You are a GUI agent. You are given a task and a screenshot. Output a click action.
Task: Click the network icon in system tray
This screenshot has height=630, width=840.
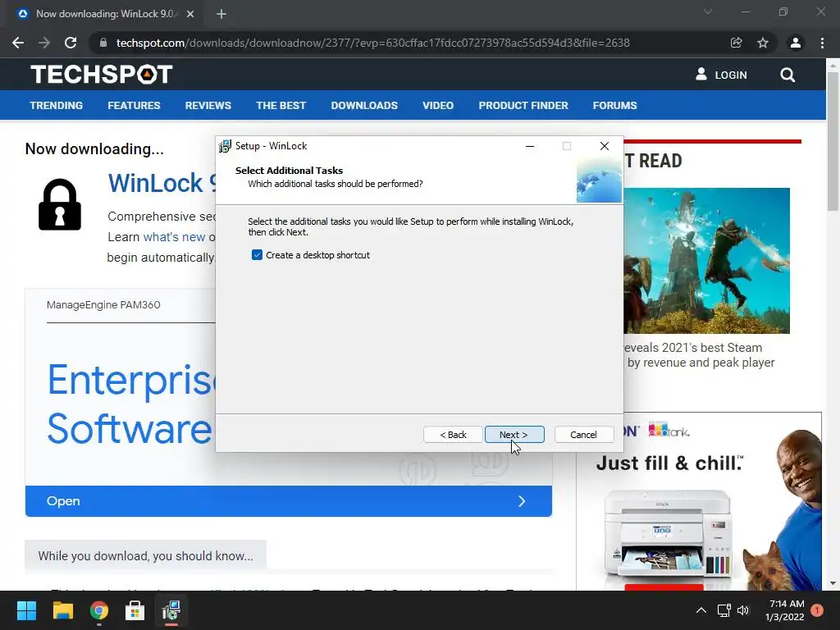pos(724,610)
